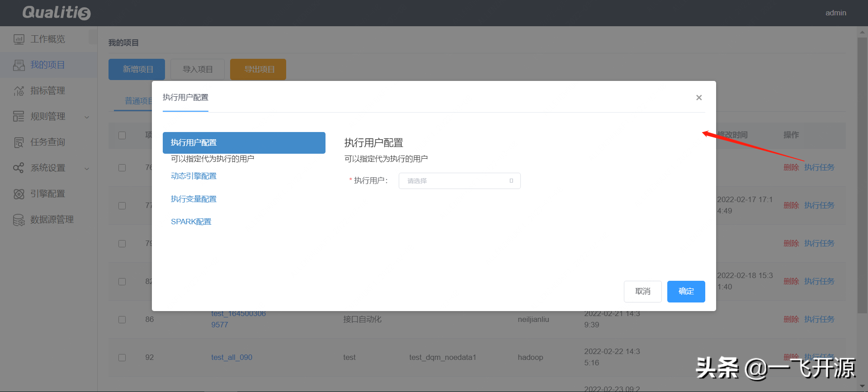Click the 导出项目 button
Viewport: 868px width, 392px height.
[x=258, y=69]
